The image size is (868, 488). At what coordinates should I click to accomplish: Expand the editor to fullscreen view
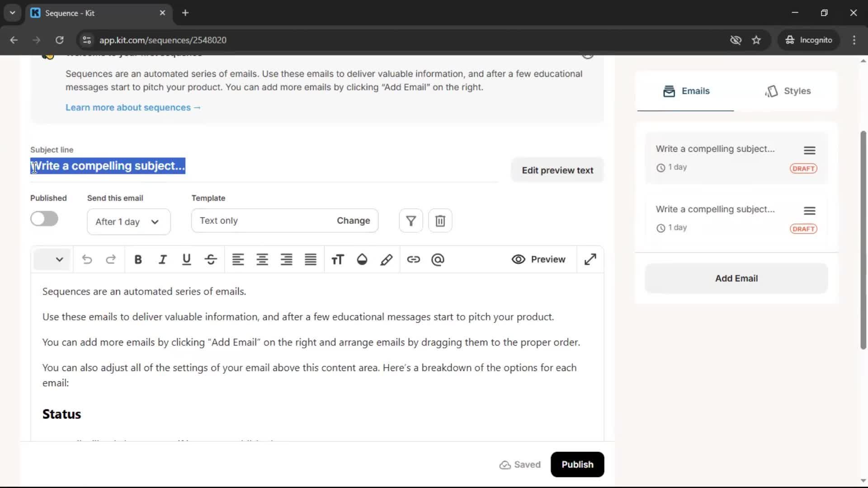pos(590,259)
